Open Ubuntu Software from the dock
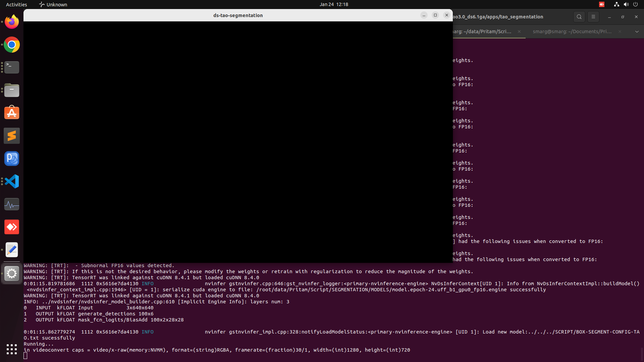Image resolution: width=644 pixels, height=362 pixels. coord(11,113)
